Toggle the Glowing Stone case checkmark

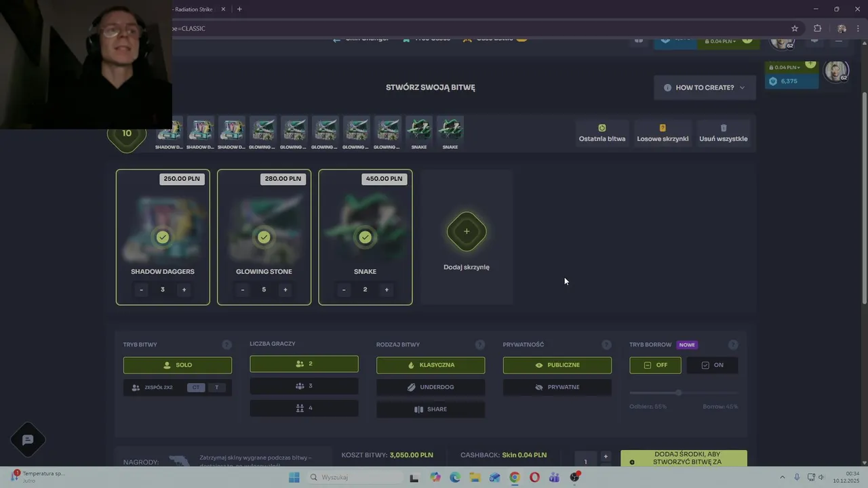click(264, 237)
